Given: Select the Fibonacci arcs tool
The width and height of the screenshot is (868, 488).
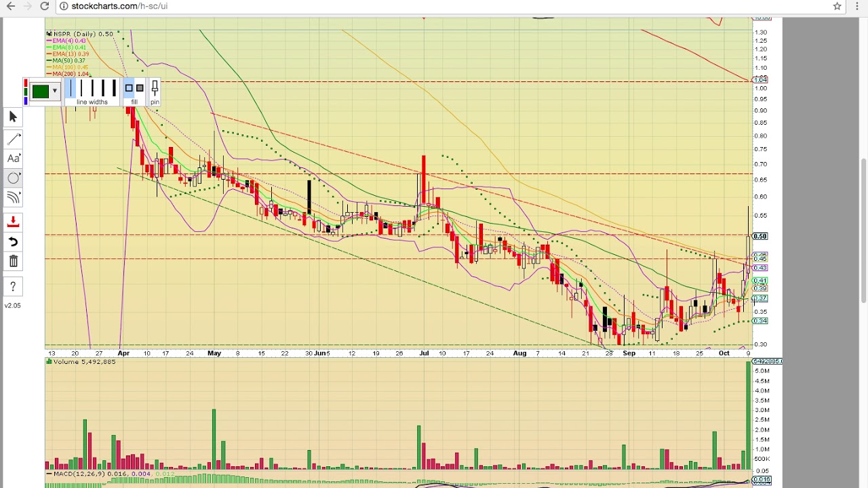Looking at the screenshot, I should 13,198.
